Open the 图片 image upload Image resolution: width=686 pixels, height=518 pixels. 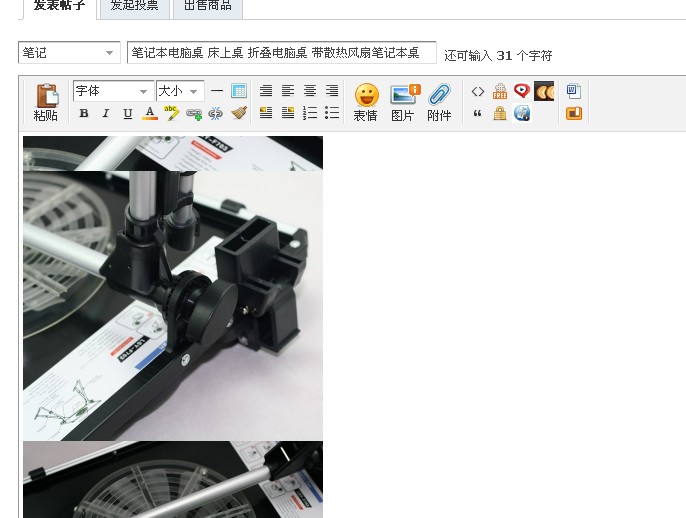[403, 102]
